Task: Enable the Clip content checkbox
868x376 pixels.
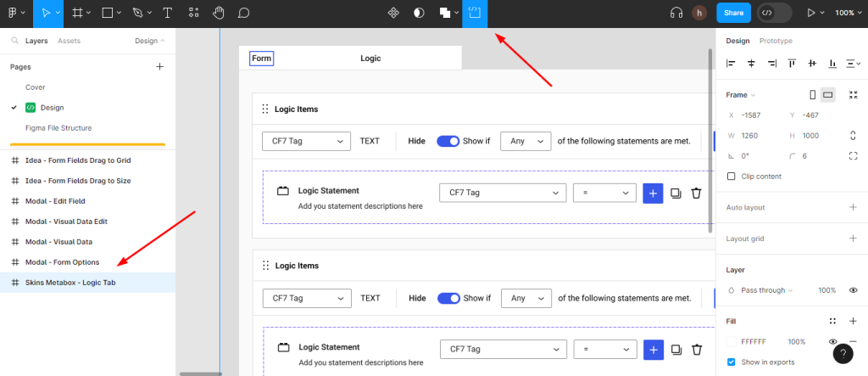Action: [x=732, y=177]
